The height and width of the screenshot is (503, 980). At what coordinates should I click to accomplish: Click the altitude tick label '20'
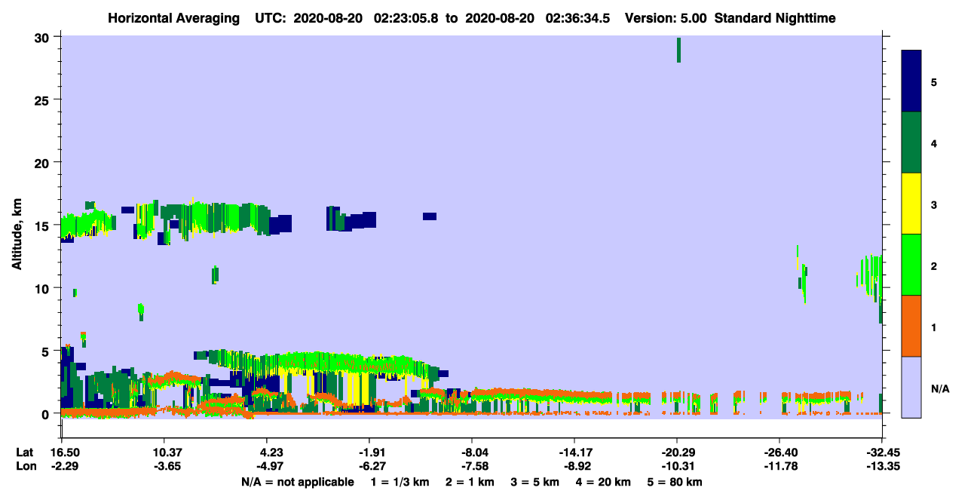pos(44,163)
